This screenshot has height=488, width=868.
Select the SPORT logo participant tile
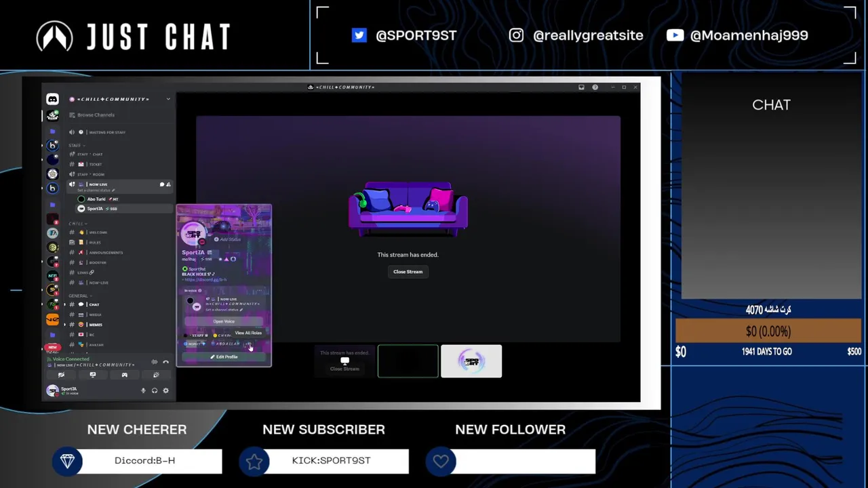(471, 361)
